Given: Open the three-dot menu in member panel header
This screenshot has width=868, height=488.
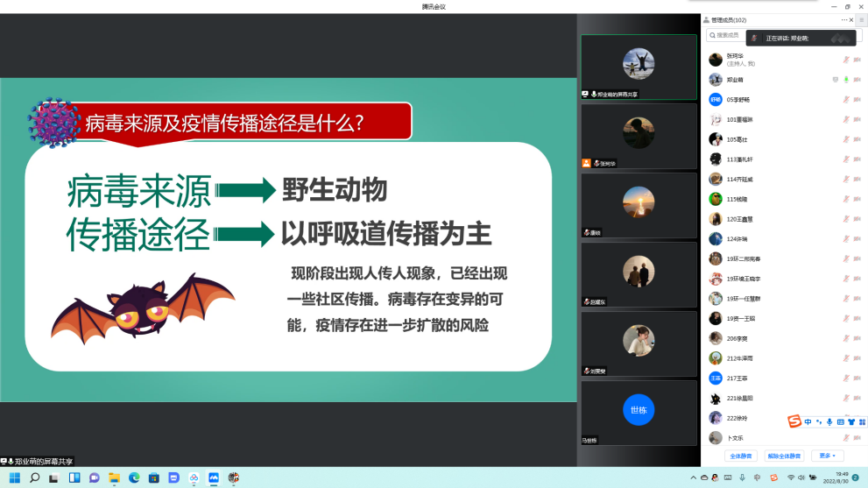Looking at the screenshot, I should pyautogui.click(x=843, y=19).
